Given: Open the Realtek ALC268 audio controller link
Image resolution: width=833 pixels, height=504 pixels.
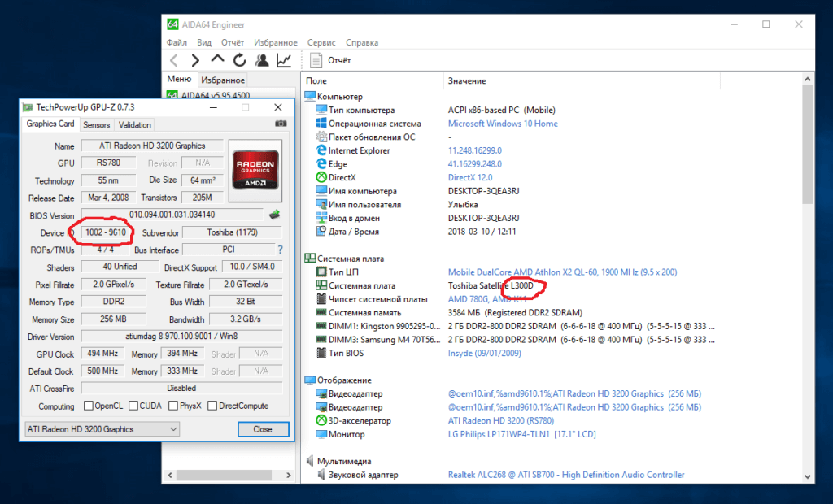Looking at the screenshot, I should click(566, 474).
